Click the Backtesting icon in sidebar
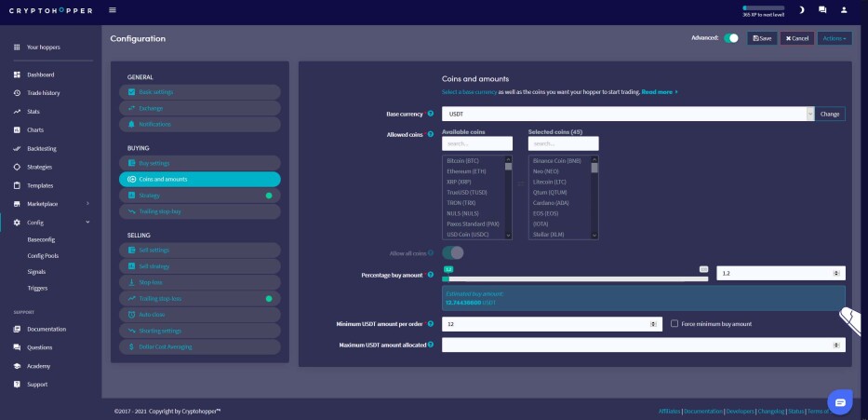The image size is (868, 420). [17, 148]
